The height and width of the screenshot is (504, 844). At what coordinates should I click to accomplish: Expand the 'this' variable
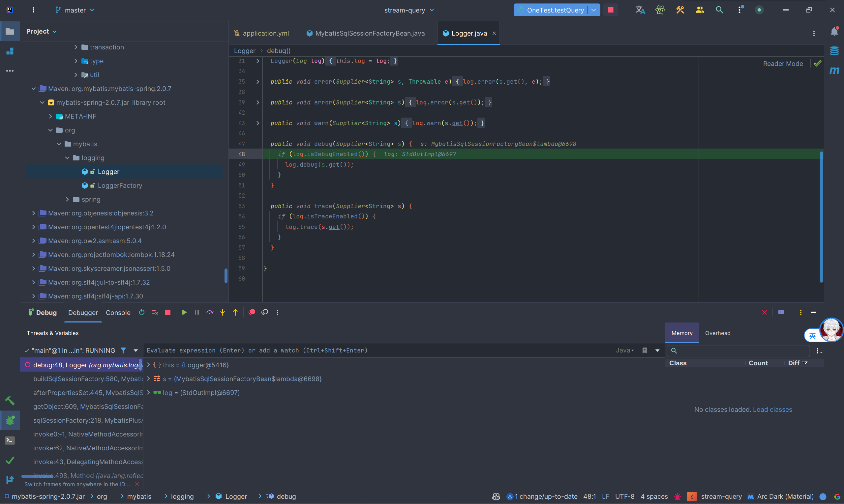pyautogui.click(x=149, y=365)
